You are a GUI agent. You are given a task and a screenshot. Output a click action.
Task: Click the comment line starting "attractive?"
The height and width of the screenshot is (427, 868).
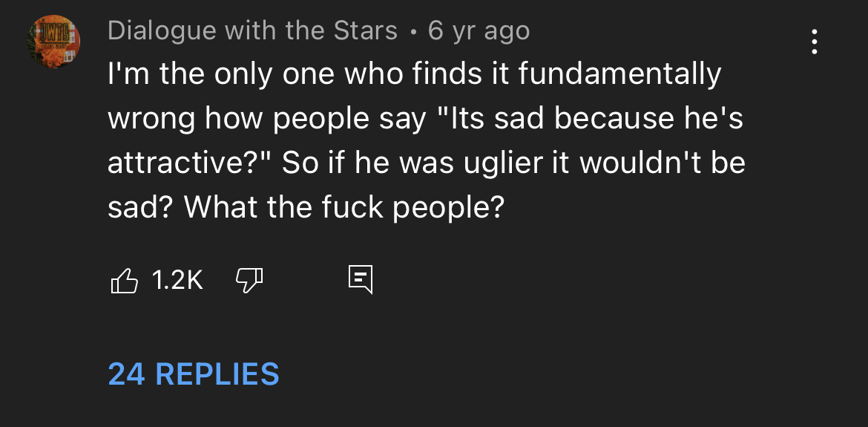click(427, 163)
